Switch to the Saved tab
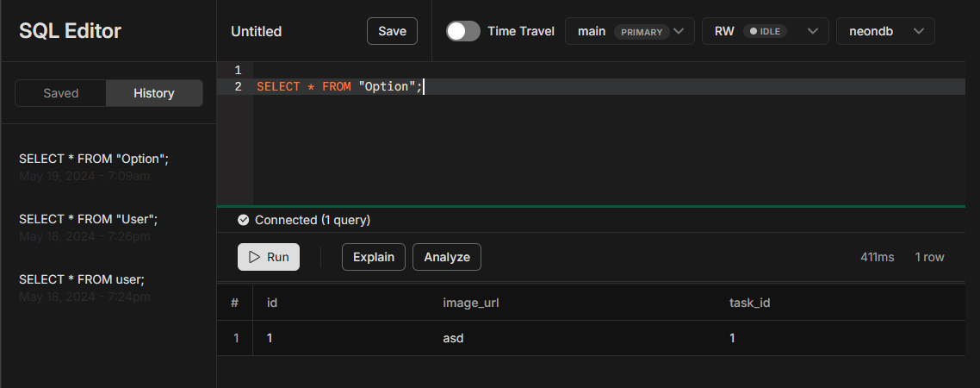The height and width of the screenshot is (388, 980). [61, 93]
